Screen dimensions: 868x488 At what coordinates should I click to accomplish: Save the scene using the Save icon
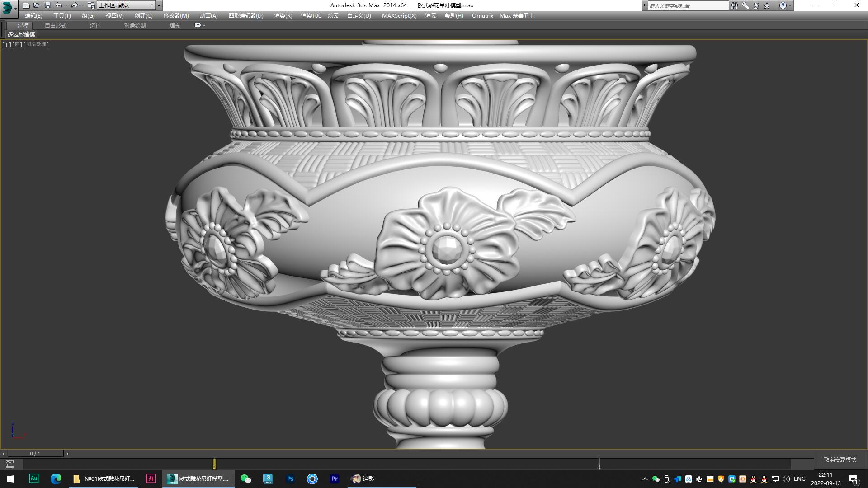(x=48, y=5)
